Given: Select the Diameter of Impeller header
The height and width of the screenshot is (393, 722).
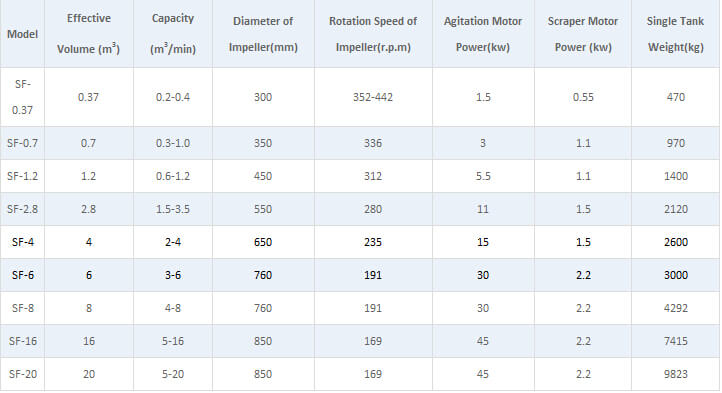Looking at the screenshot, I should [x=263, y=34].
